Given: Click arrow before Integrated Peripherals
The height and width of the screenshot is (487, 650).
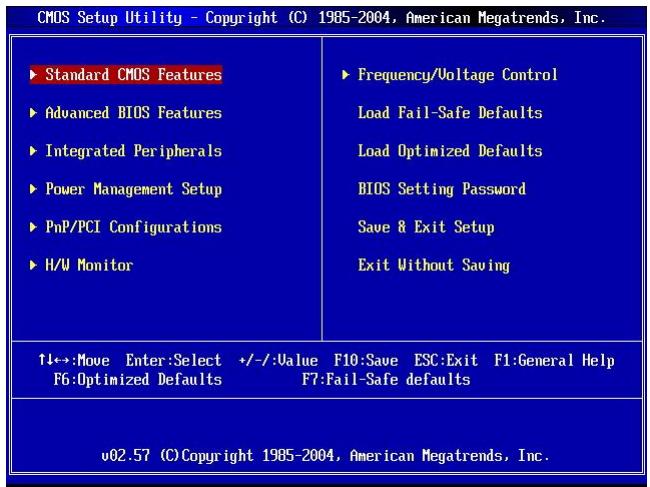Looking at the screenshot, I should click(34, 151).
